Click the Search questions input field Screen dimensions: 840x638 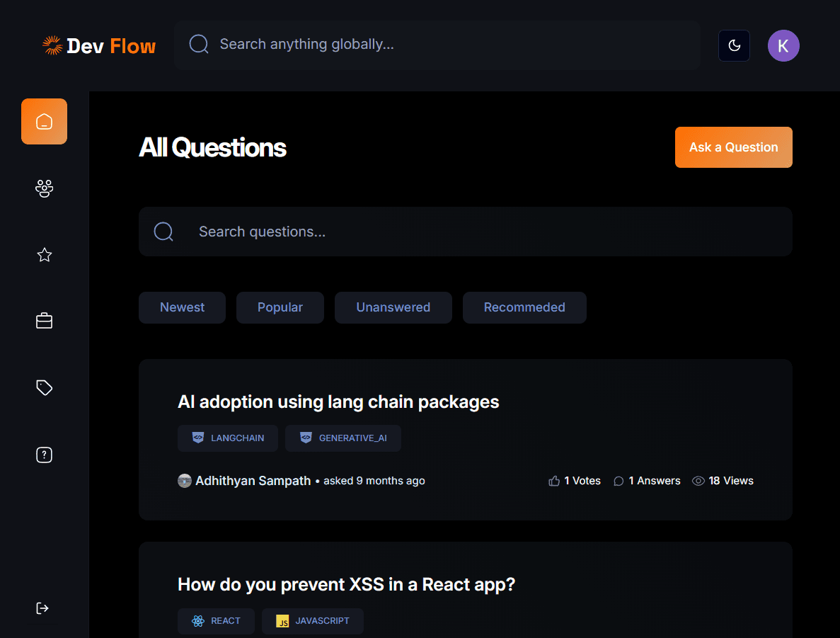pyautogui.click(x=481, y=232)
